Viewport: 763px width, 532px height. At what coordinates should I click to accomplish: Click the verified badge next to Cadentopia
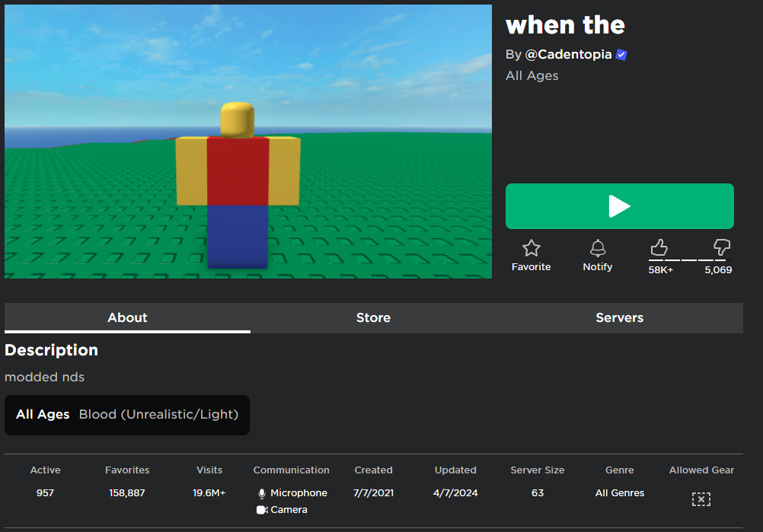click(x=621, y=55)
